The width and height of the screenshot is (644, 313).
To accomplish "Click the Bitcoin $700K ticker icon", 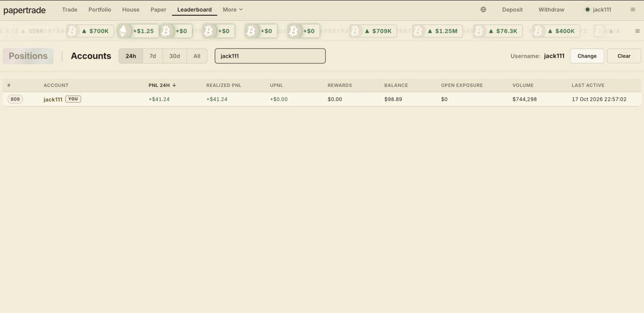I will point(72,31).
